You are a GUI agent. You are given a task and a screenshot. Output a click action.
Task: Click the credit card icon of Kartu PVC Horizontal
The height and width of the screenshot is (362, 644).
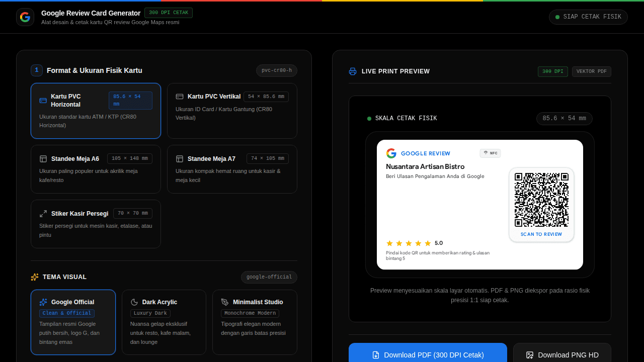tap(43, 101)
